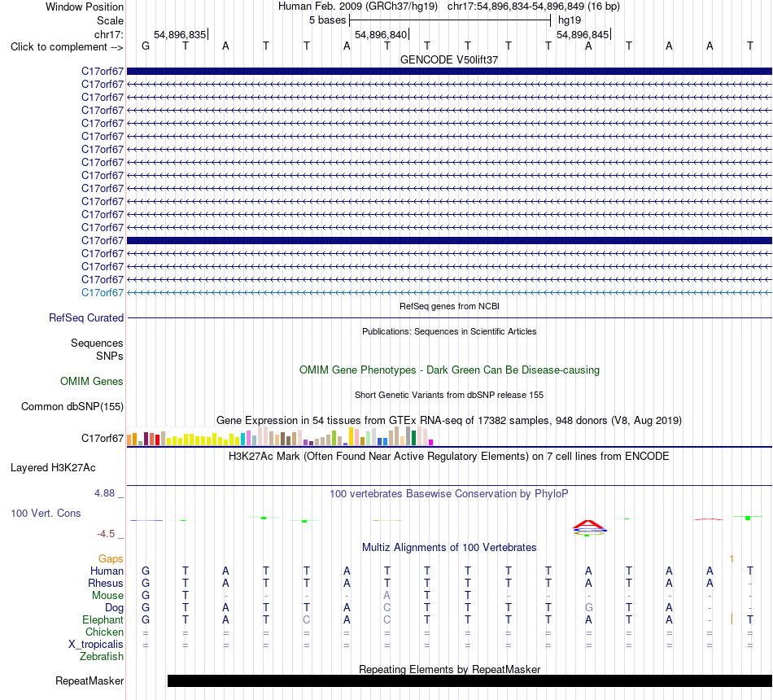Image resolution: width=773 pixels, height=700 pixels.
Task: Click 'Short Genetic Variants from dbSNP release 155'
Action: [449, 395]
